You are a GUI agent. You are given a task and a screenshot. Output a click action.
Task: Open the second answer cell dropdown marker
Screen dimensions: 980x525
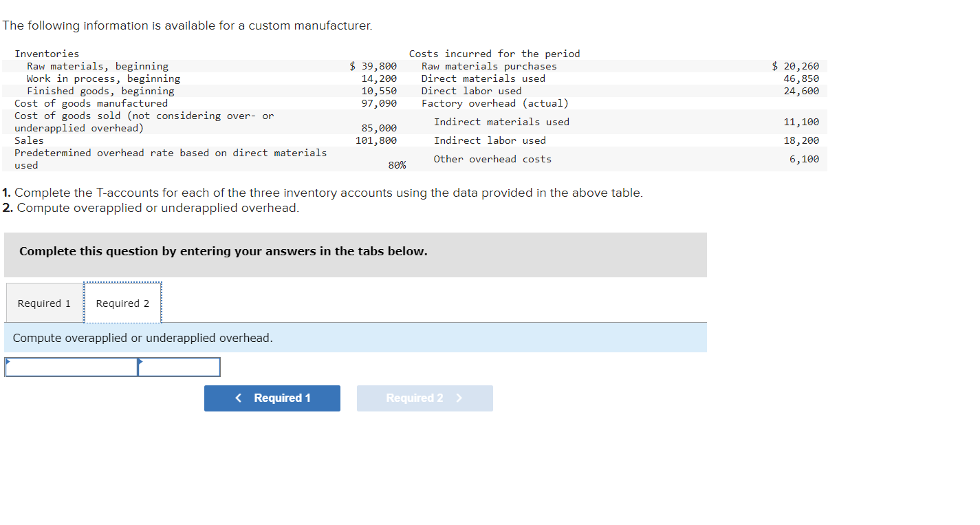click(x=140, y=363)
